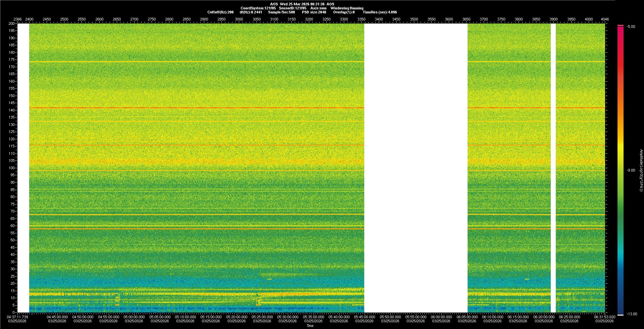644x329 pixels.
Task: Click the Windowing:Hanning header text
Action: click(346, 8)
